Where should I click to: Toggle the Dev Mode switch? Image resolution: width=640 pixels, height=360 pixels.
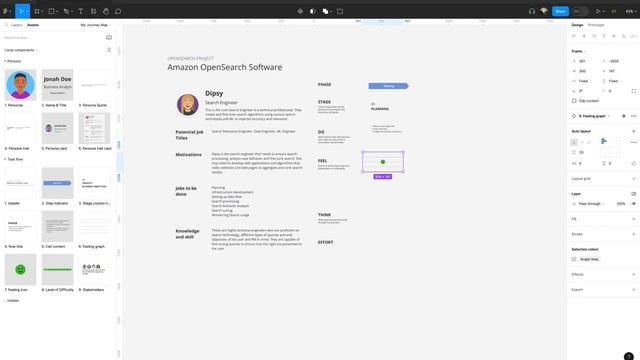click(x=580, y=11)
